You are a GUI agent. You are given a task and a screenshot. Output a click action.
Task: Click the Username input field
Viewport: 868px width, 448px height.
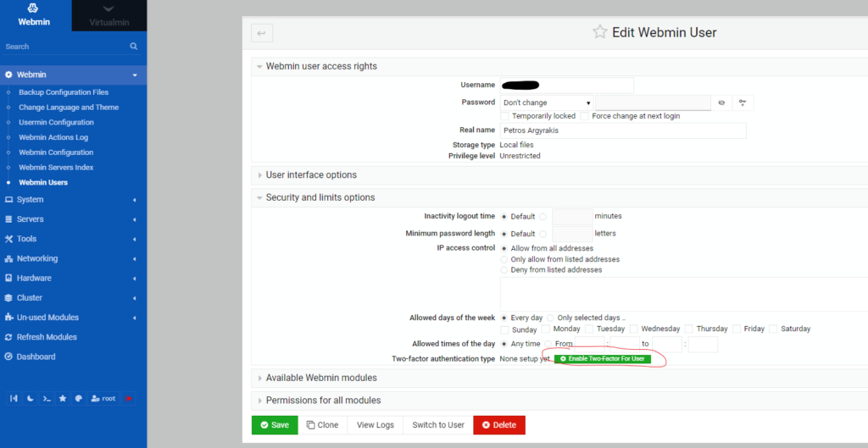tap(566, 86)
